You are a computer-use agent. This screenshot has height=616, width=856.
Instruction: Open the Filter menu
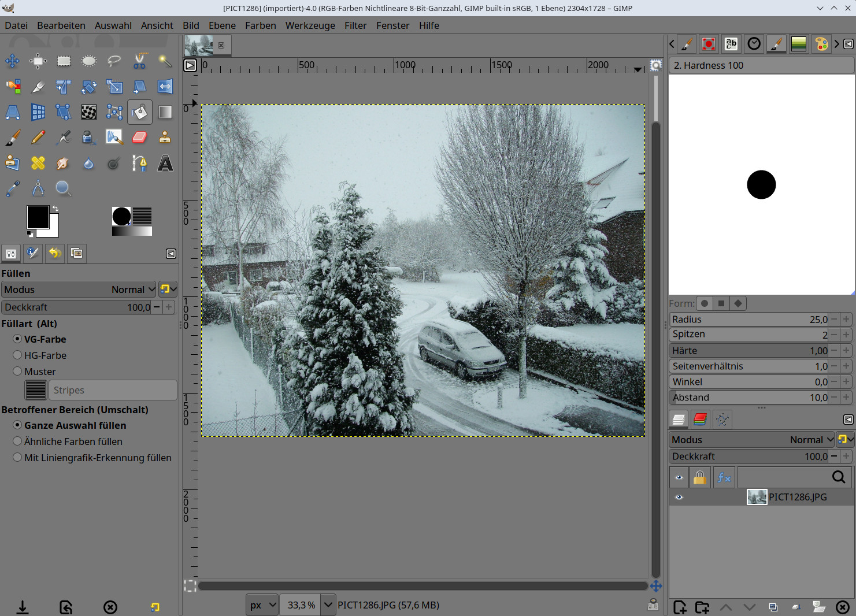pyautogui.click(x=355, y=25)
